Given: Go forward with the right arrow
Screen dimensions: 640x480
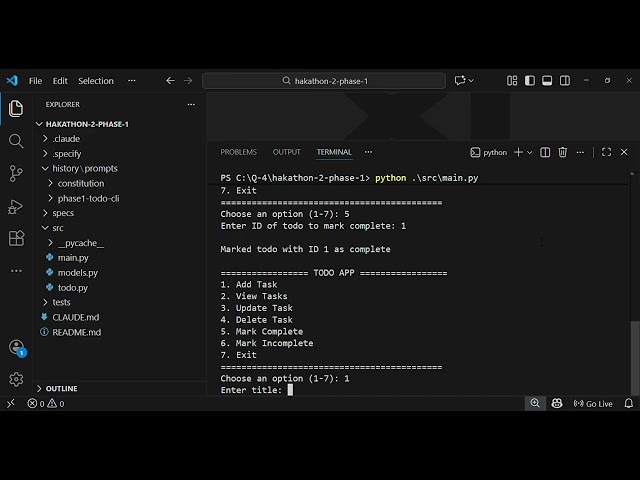Looking at the screenshot, I should pyautogui.click(x=188, y=81).
